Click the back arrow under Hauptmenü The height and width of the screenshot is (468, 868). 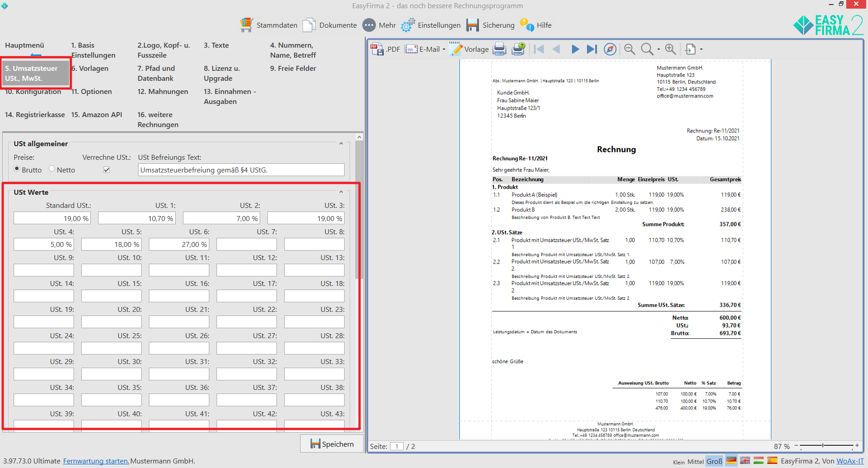36,55
